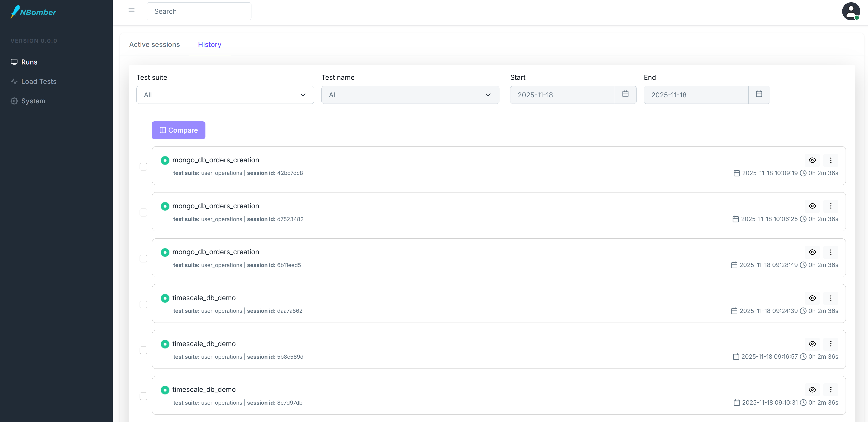The height and width of the screenshot is (422, 868).
Task: Select checkbox for session 6b11eed5
Action: pyautogui.click(x=143, y=259)
